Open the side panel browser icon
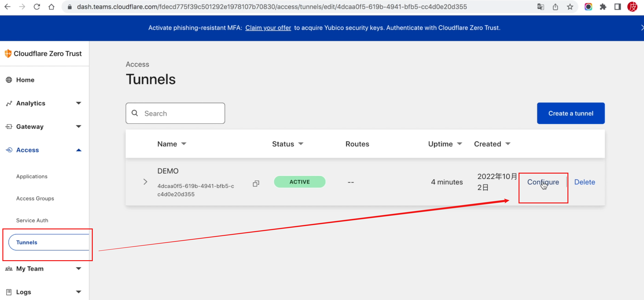Screen dimensions: 644x300 pos(618,7)
